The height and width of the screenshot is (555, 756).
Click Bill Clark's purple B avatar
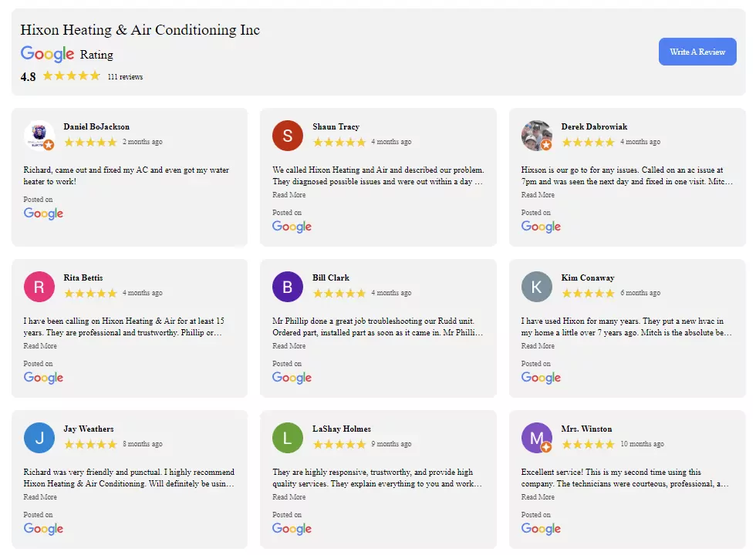[x=288, y=287]
